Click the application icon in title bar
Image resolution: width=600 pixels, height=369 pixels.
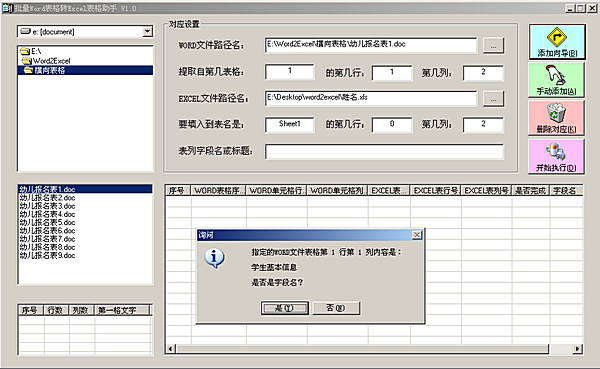click(7, 8)
